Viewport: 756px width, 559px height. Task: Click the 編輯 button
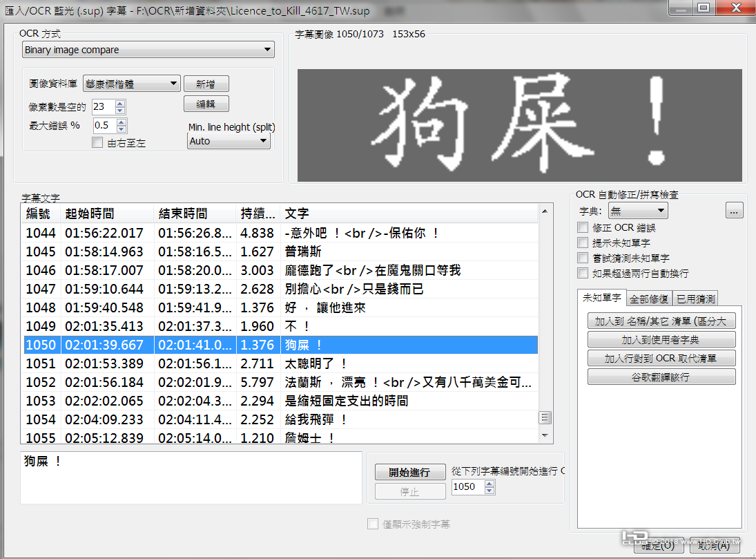coord(206,104)
